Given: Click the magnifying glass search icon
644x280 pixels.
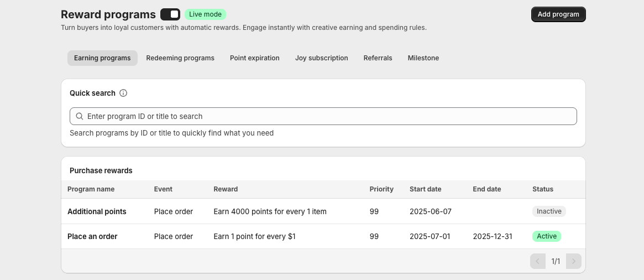Looking at the screenshot, I should (x=80, y=116).
